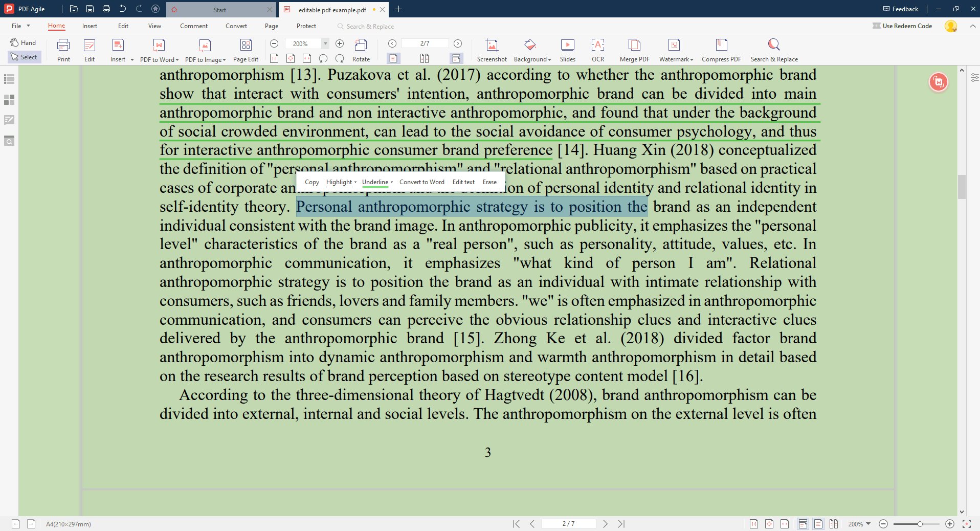Viewport: 980px width, 531px height.
Task: Open the annotations panel in sidebar
Action: point(9,120)
